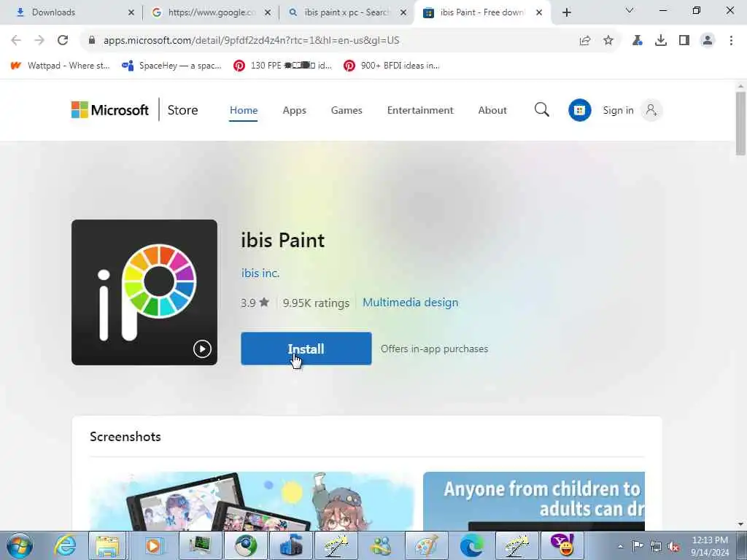
Task: Open the first screenshot with tablets
Action: click(252, 501)
